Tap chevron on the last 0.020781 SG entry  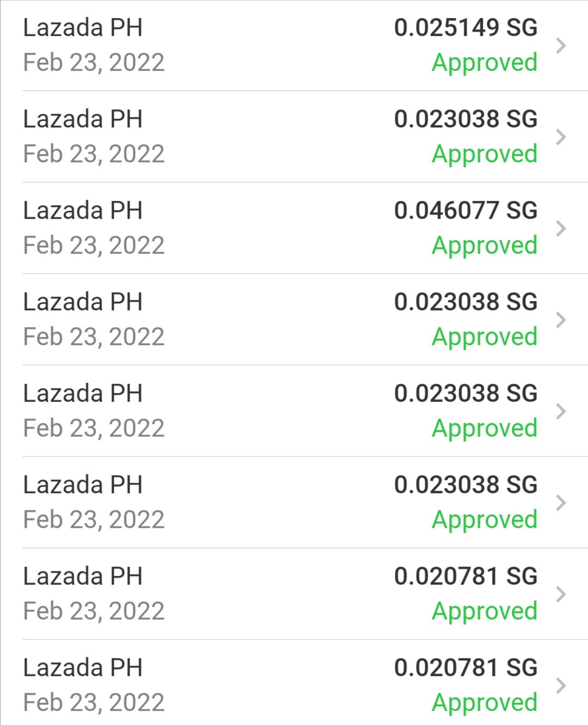tap(561, 686)
